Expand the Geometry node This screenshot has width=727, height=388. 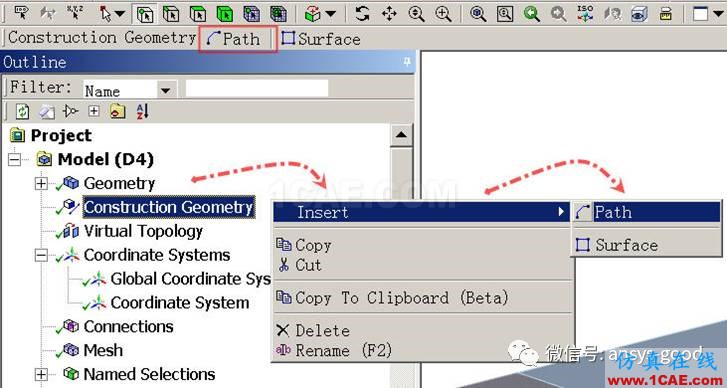(41, 184)
